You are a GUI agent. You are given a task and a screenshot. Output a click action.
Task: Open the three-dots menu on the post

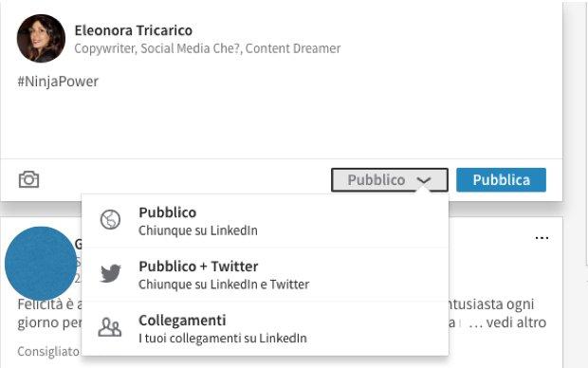tap(542, 238)
